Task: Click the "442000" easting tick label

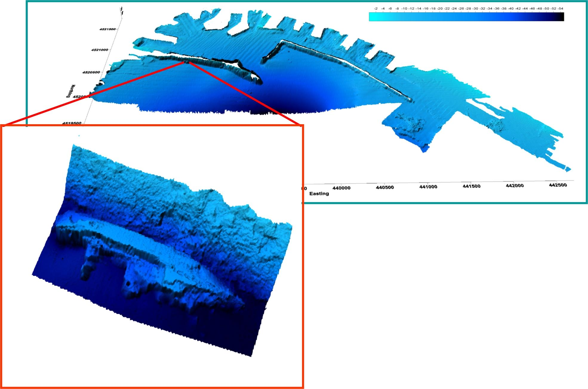Action: [515, 186]
